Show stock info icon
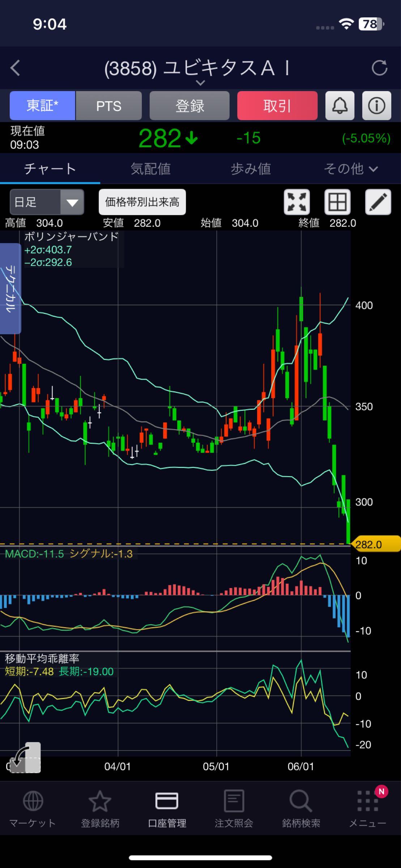This screenshot has height=868, width=401. (x=376, y=106)
